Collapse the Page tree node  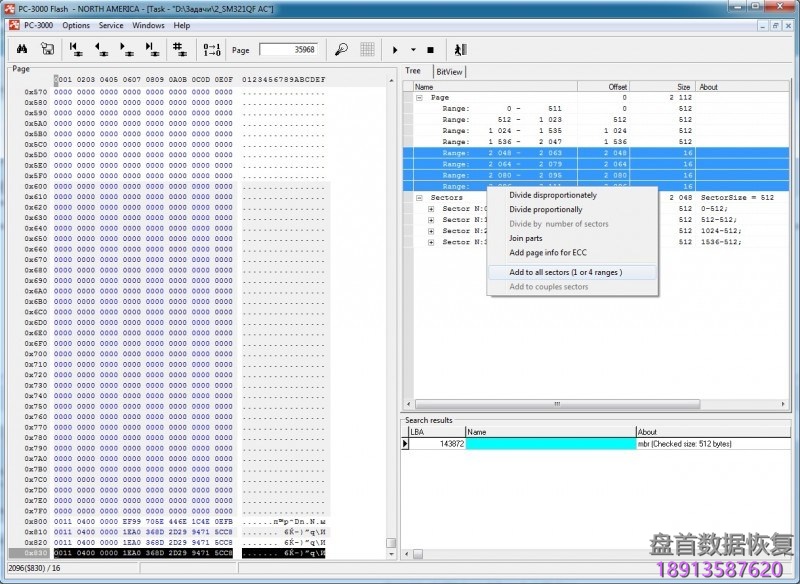[420, 98]
